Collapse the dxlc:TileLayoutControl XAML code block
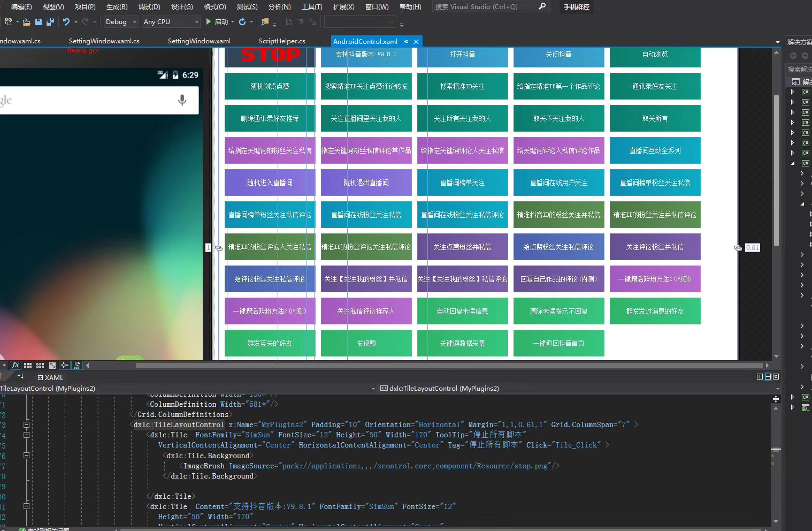The image size is (812, 531). click(x=26, y=424)
